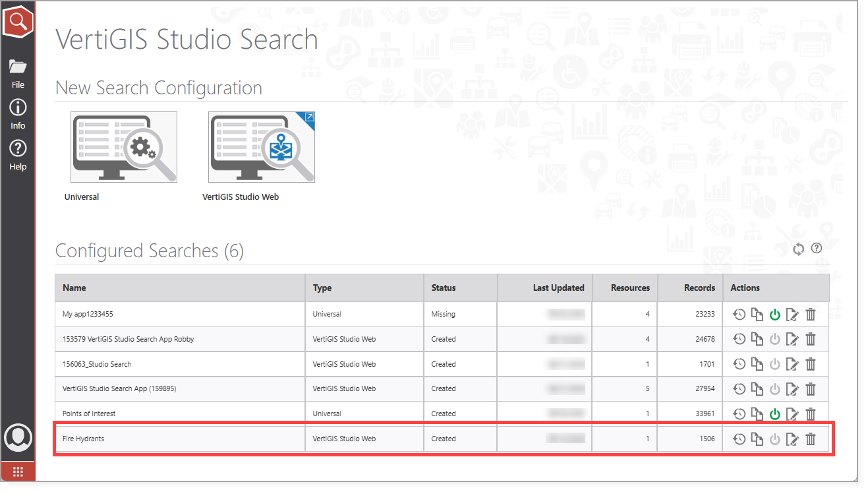The width and height of the screenshot is (868, 492).
Task: Open the app launcher grid icon
Action: (18, 471)
